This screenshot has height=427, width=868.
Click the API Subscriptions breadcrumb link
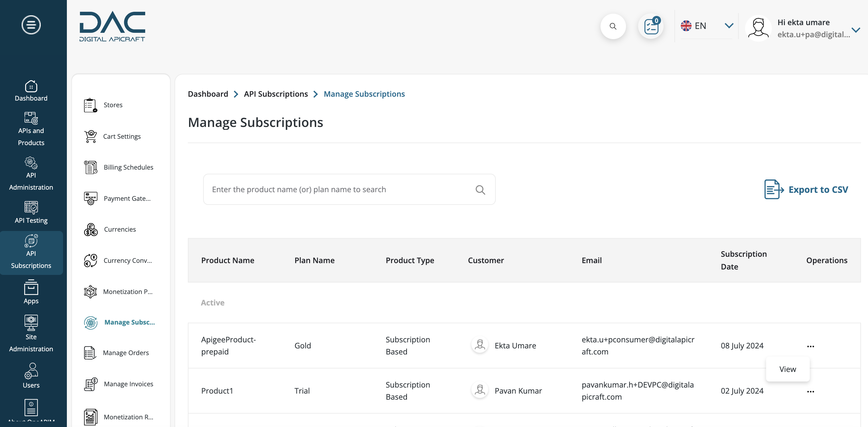pos(276,94)
